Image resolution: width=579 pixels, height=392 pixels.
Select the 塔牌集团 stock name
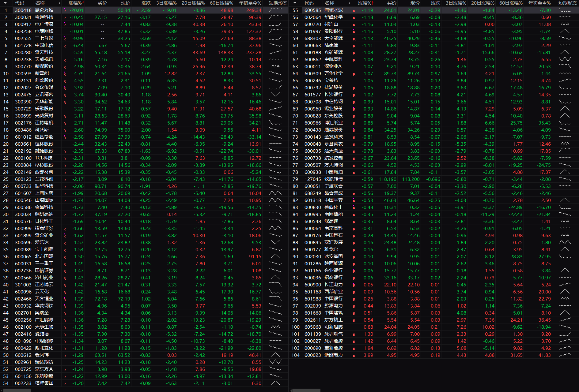tap(44, 383)
